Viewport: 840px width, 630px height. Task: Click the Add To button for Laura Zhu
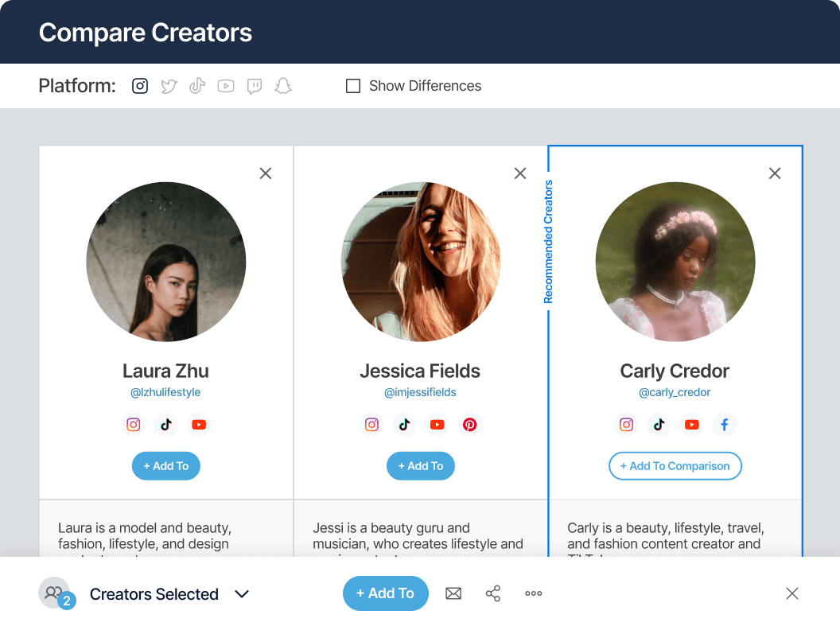pyautogui.click(x=165, y=466)
